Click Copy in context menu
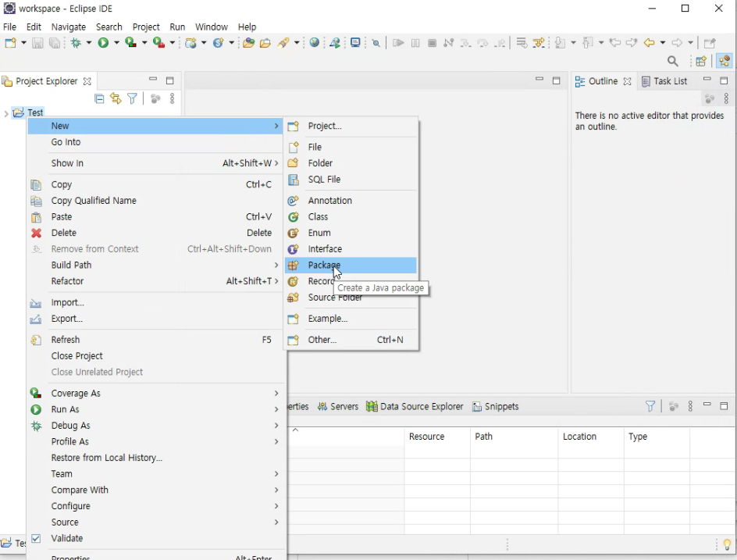The height and width of the screenshot is (560, 737). pyautogui.click(x=156, y=184)
